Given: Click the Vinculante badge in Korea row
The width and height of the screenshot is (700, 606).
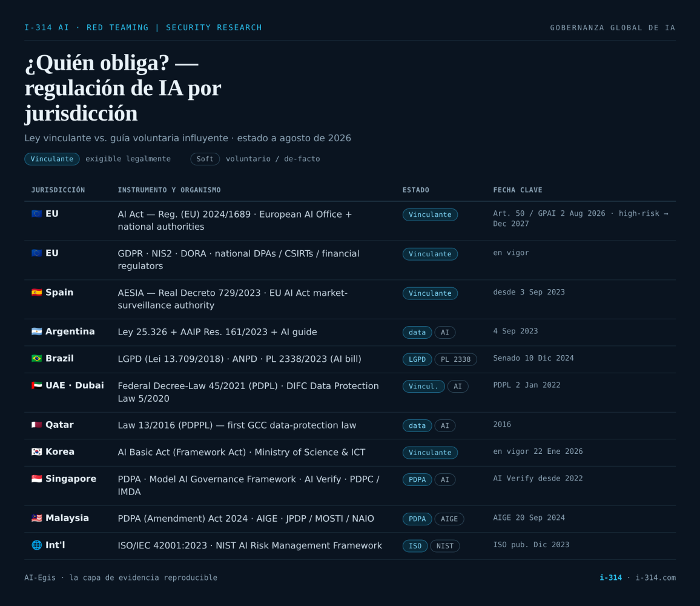Looking at the screenshot, I should pyautogui.click(x=430, y=453).
